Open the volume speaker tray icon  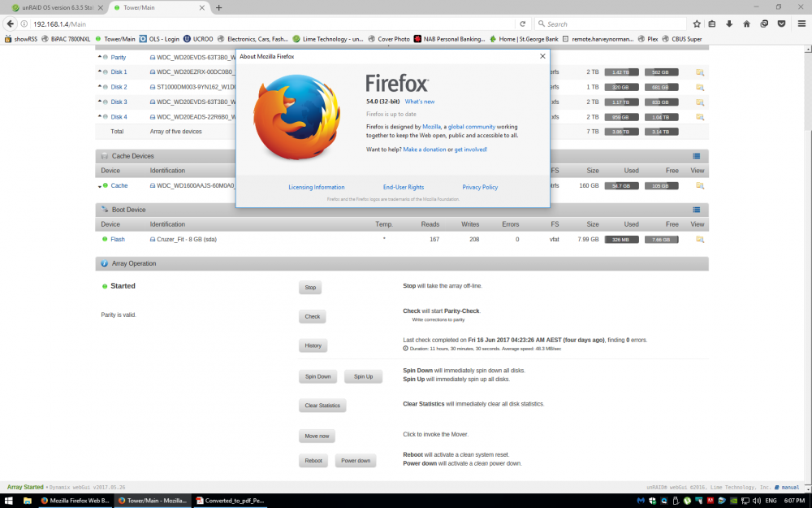(757, 501)
